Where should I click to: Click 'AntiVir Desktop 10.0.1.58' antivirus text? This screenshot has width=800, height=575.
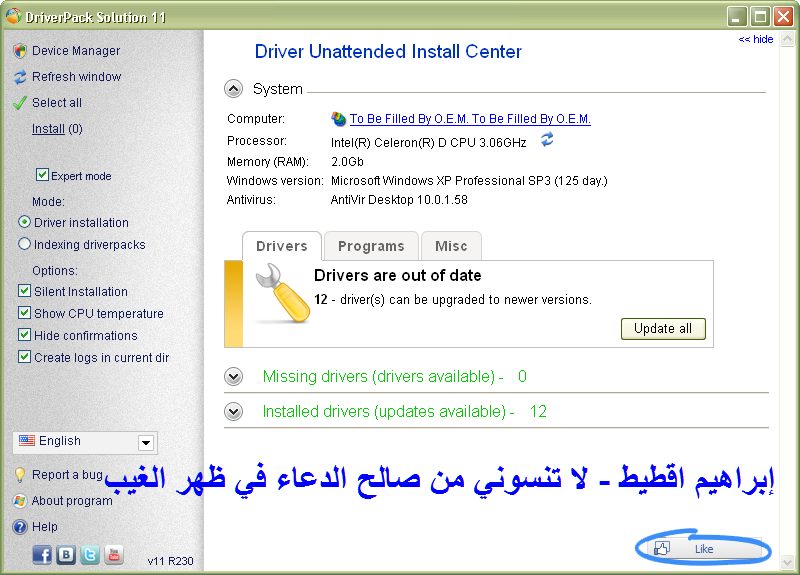tap(399, 199)
